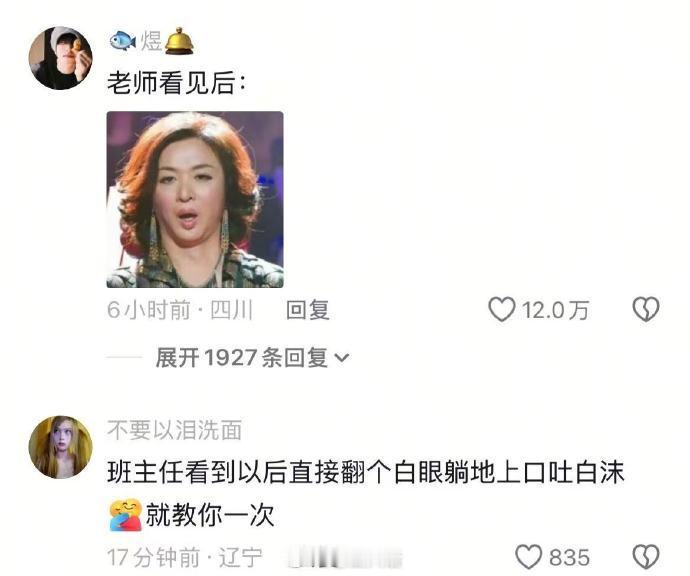Expand the 1927 replies

252,357
